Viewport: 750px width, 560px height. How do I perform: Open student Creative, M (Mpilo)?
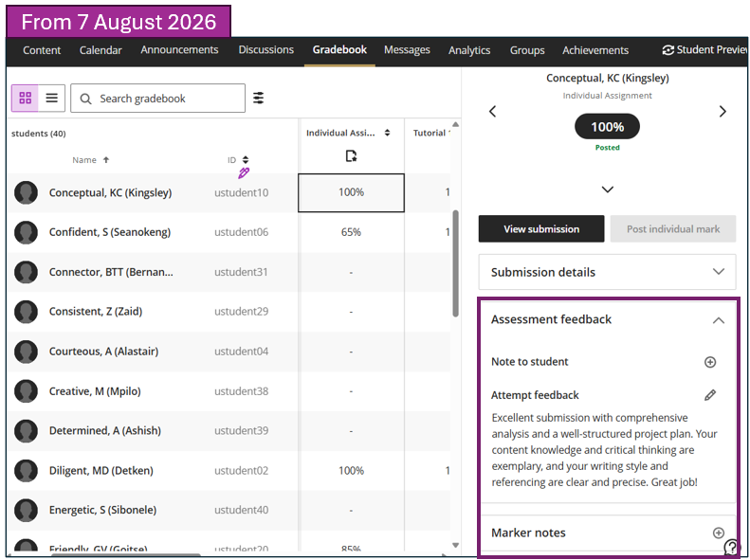(x=95, y=391)
